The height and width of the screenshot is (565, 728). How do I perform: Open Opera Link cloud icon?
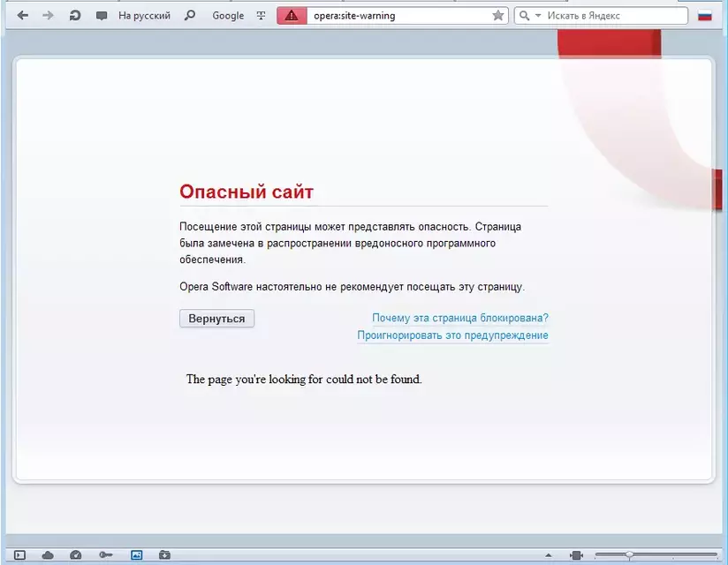pos(48,554)
